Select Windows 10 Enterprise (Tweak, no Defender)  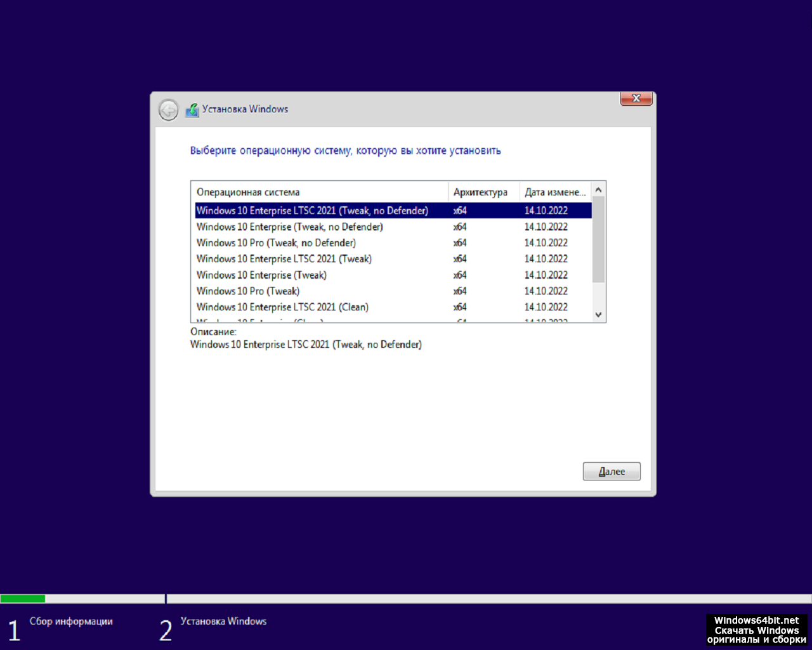click(x=289, y=227)
